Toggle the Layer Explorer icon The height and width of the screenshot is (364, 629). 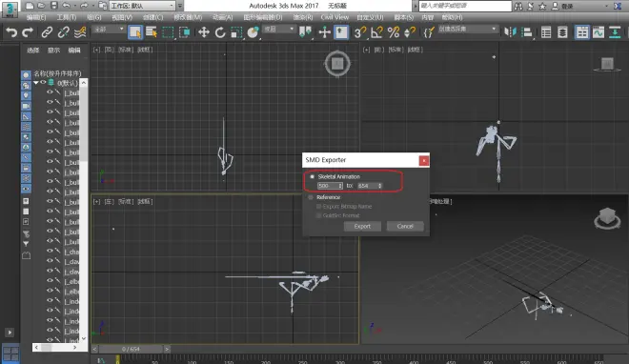pos(562,32)
